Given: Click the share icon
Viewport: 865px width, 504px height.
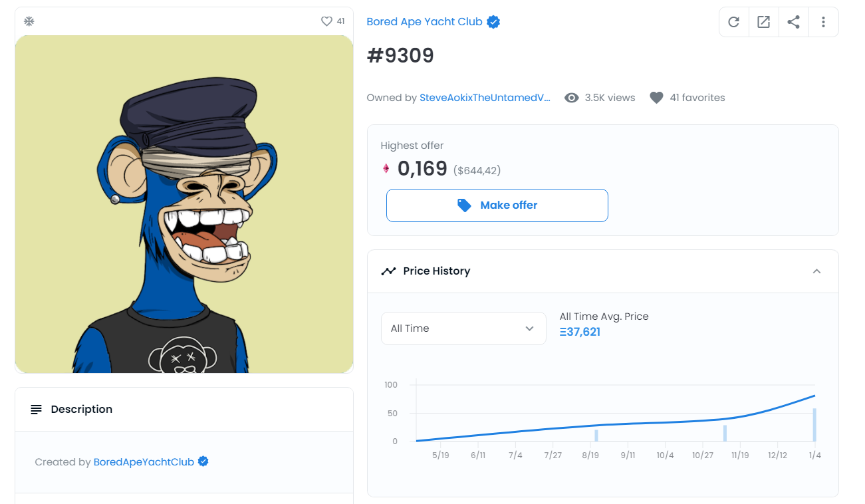Looking at the screenshot, I should click(x=793, y=22).
